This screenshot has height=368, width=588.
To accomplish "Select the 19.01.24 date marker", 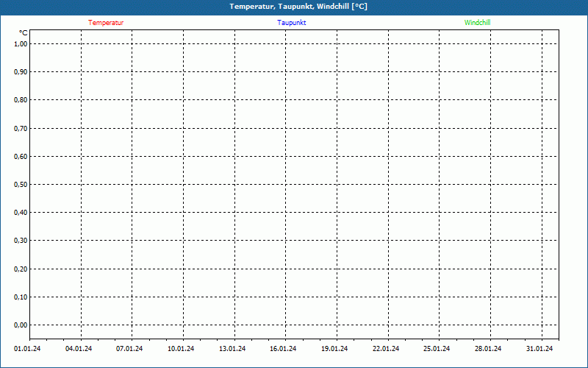I will 334,349.
